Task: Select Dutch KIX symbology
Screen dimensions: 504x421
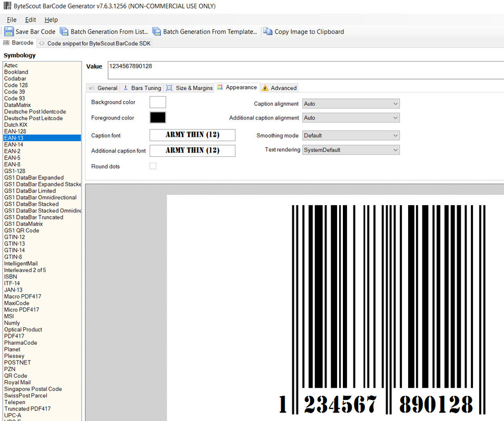Action: [16, 125]
